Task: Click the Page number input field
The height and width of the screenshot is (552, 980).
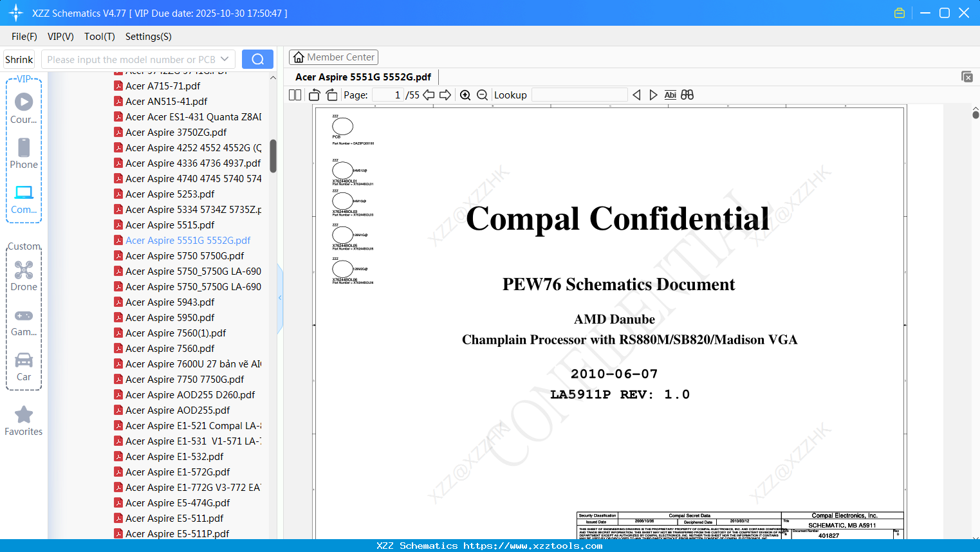Action: [387, 95]
